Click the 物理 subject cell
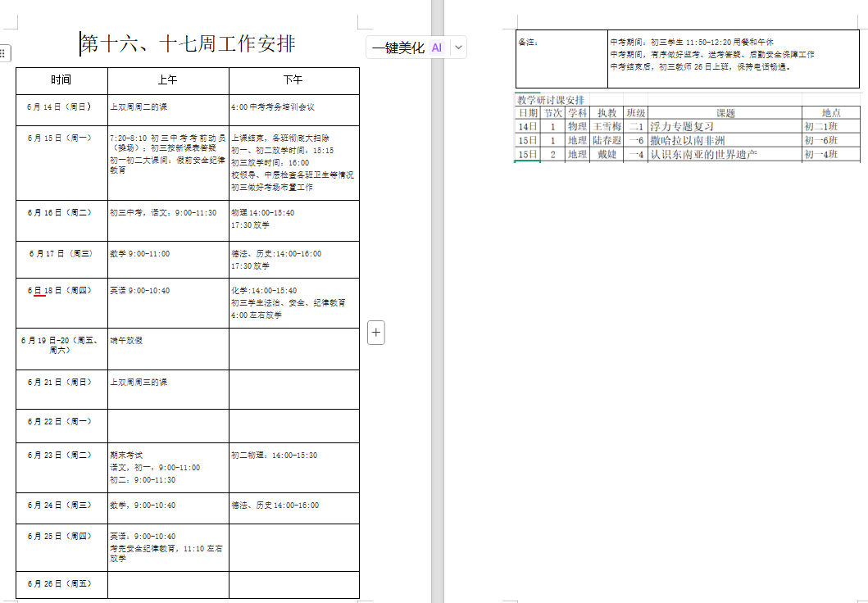 click(x=577, y=127)
